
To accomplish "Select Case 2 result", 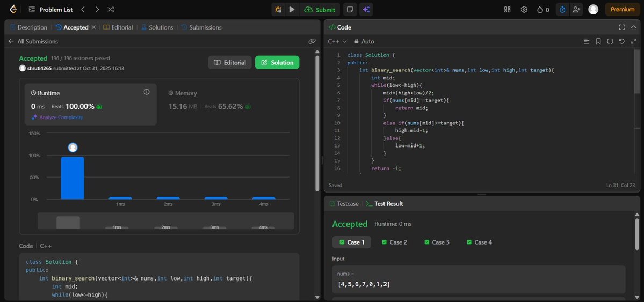I will pyautogui.click(x=394, y=242).
